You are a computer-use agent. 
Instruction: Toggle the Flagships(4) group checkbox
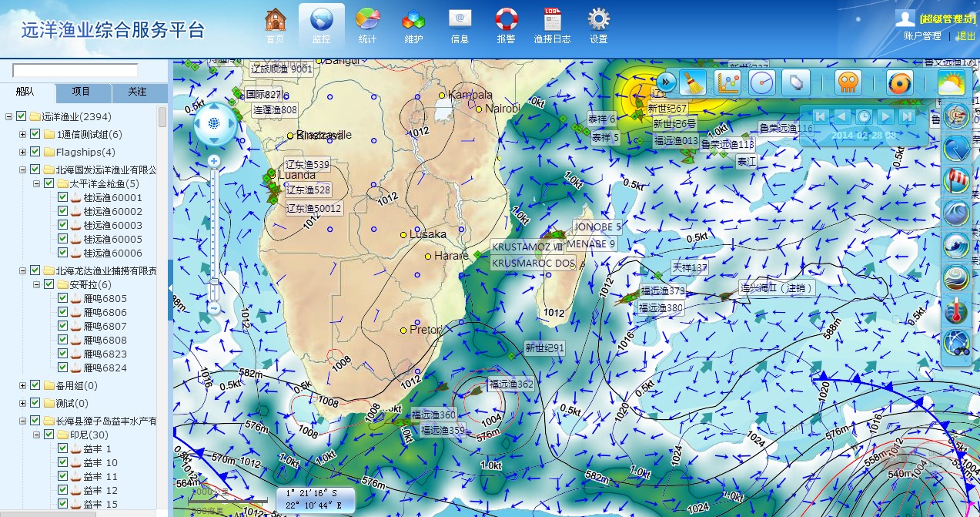(35, 152)
